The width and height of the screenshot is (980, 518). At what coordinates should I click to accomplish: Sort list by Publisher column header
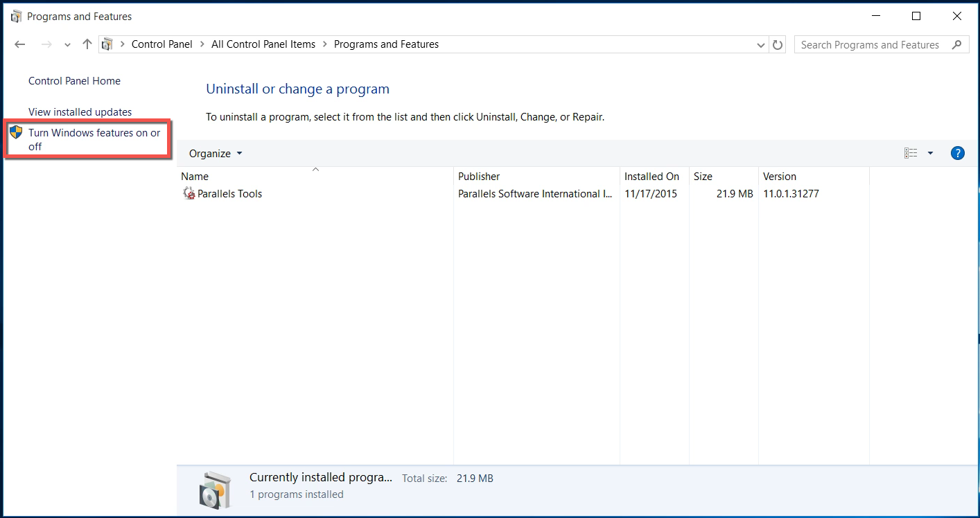pyautogui.click(x=537, y=176)
